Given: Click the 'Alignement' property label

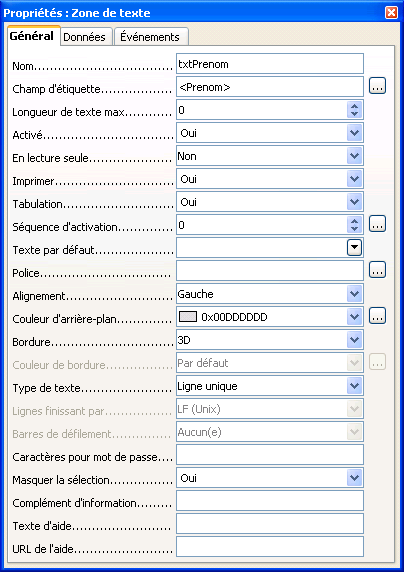Looking at the screenshot, I should [x=39, y=296].
